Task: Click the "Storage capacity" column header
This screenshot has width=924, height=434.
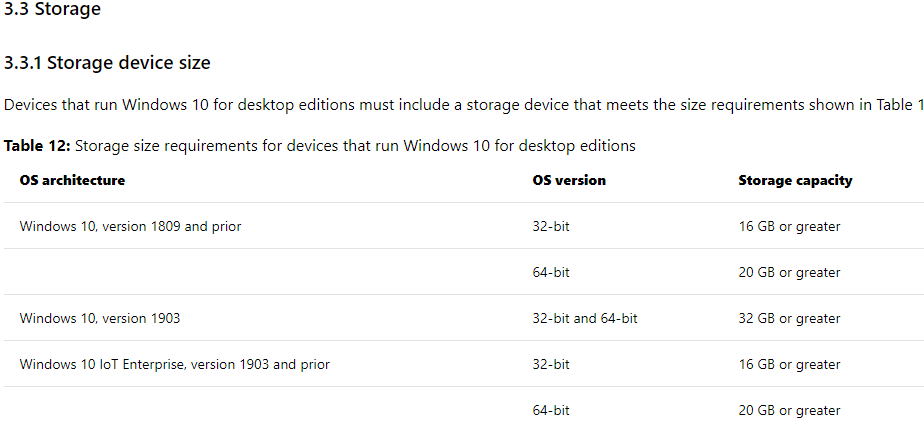Action: [x=795, y=180]
